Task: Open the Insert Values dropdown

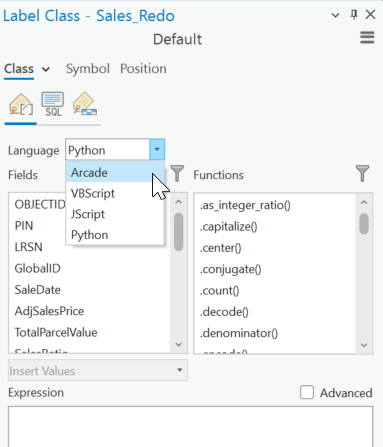Action: click(x=98, y=370)
